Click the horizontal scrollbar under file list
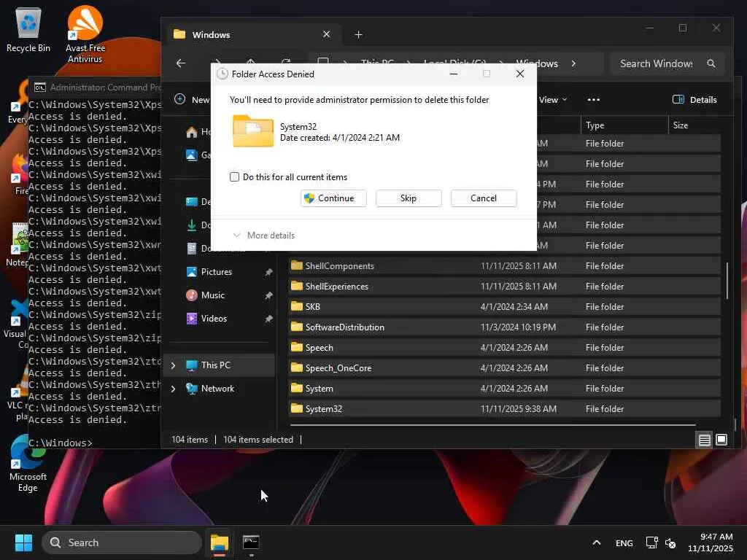Screen dimensions: 747x560 coord(492,425)
